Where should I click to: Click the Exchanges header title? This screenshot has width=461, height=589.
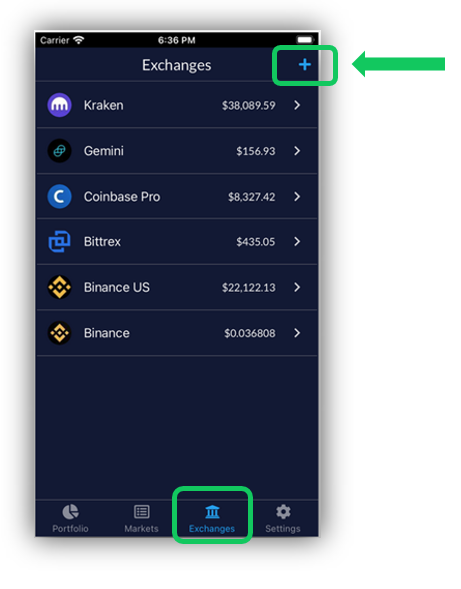(x=177, y=65)
